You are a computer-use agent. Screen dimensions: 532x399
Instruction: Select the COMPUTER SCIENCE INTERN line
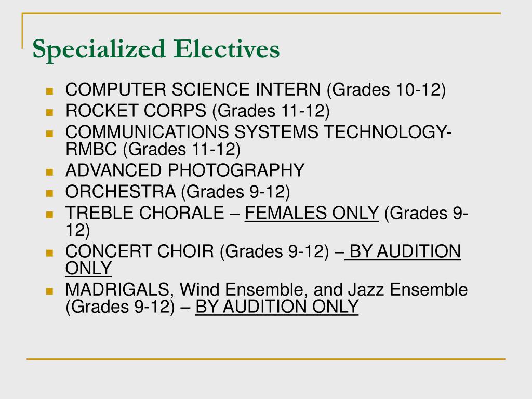(256, 90)
